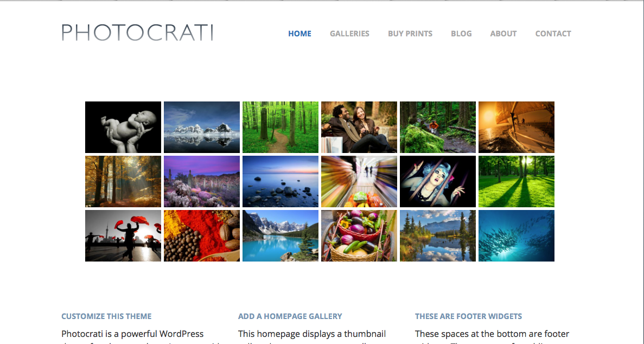
Task: Open the ABOUT page
Action: (503, 34)
